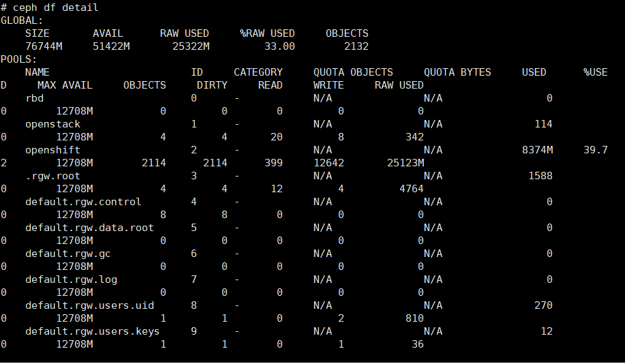Click the pool name 'default.rgw.control'

point(83,202)
